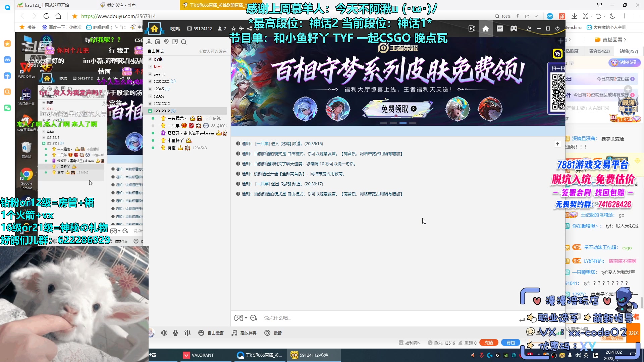
Task: Click the blue 背包 button
Action: click(x=511, y=343)
